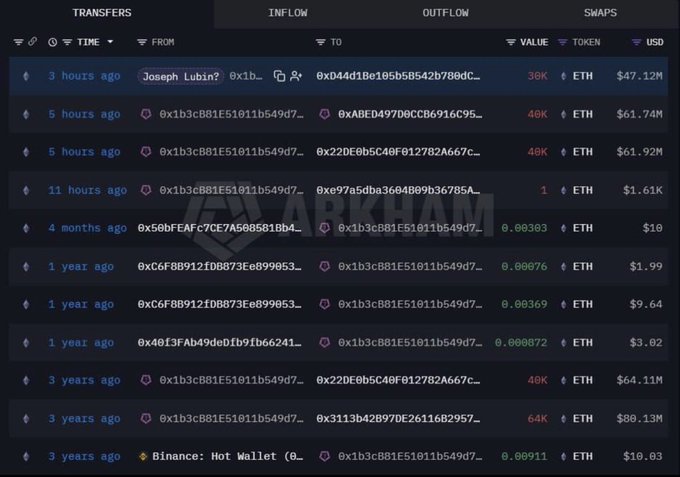Click the recipient tag icon in the 4 months ago row

point(324,228)
